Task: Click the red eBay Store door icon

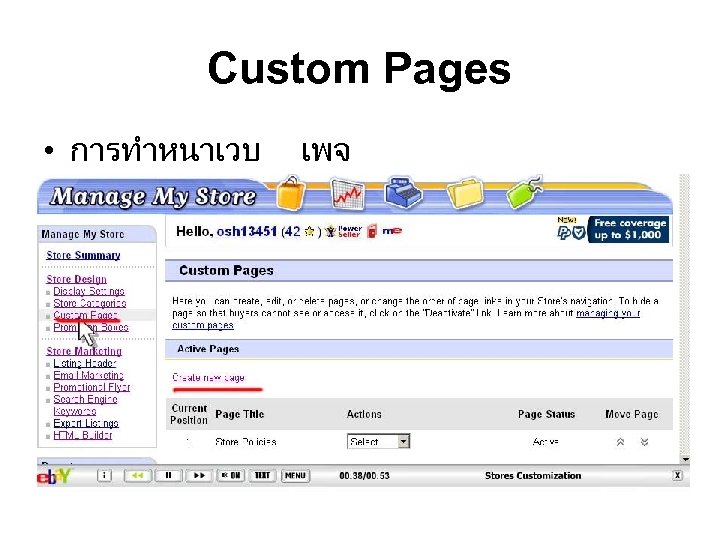Action: [x=372, y=231]
